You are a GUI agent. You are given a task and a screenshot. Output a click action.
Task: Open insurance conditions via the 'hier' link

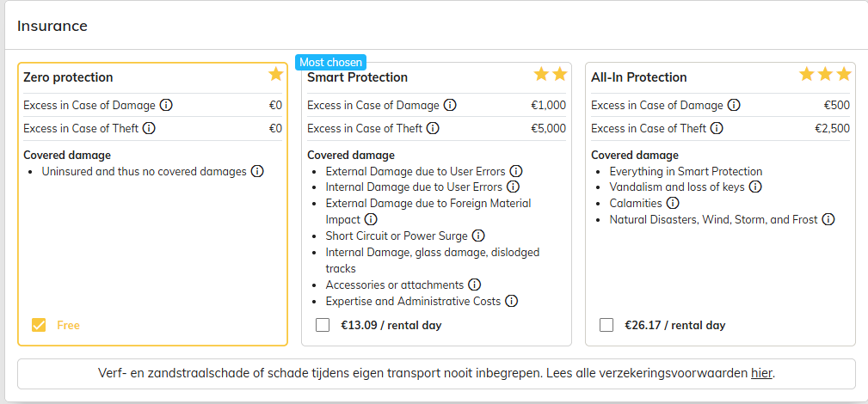761,374
